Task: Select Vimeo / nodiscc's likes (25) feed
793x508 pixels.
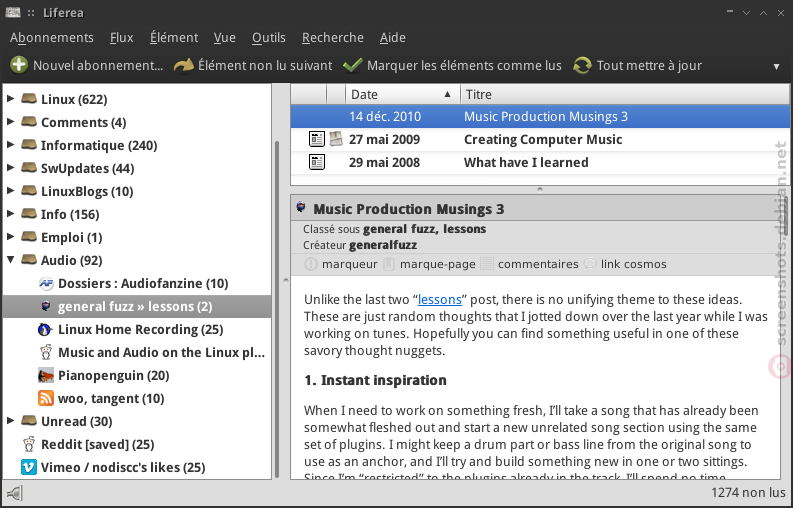Action: pyautogui.click(x=123, y=467)
